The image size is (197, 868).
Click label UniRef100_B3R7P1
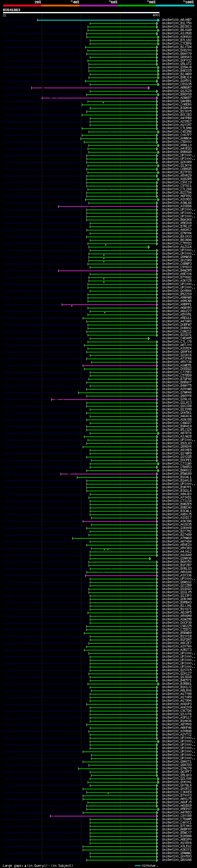[x=177, y=487]
